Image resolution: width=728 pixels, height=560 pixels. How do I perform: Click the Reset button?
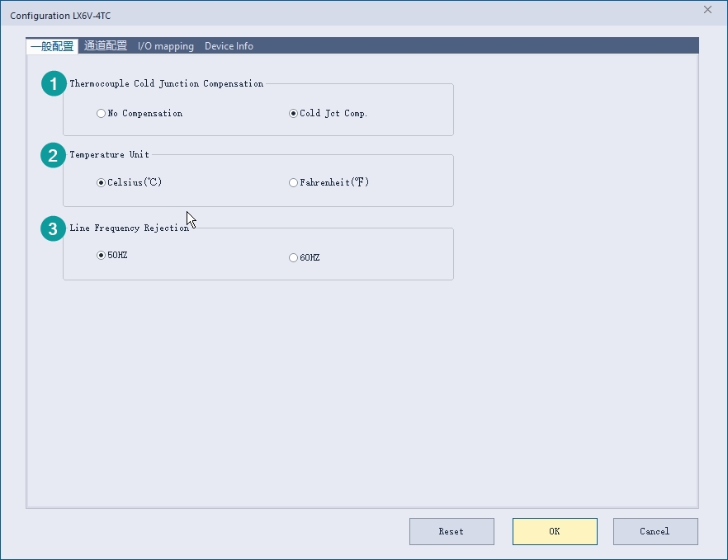click(x=451, y=531)
